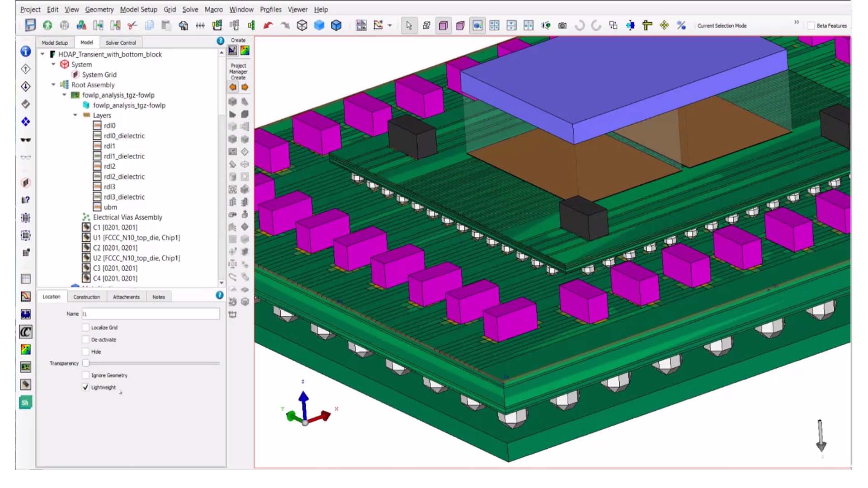Open the Macro menu

tap(213, 9)
